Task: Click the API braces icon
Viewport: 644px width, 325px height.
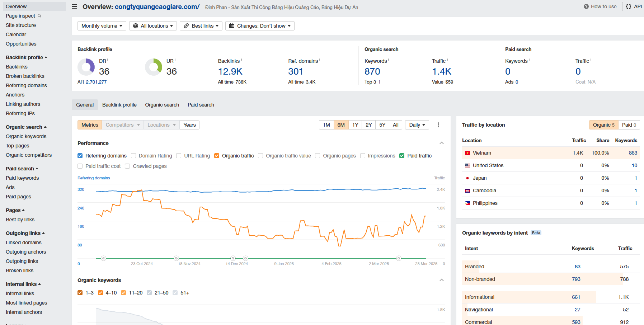Action: point(629,6)
